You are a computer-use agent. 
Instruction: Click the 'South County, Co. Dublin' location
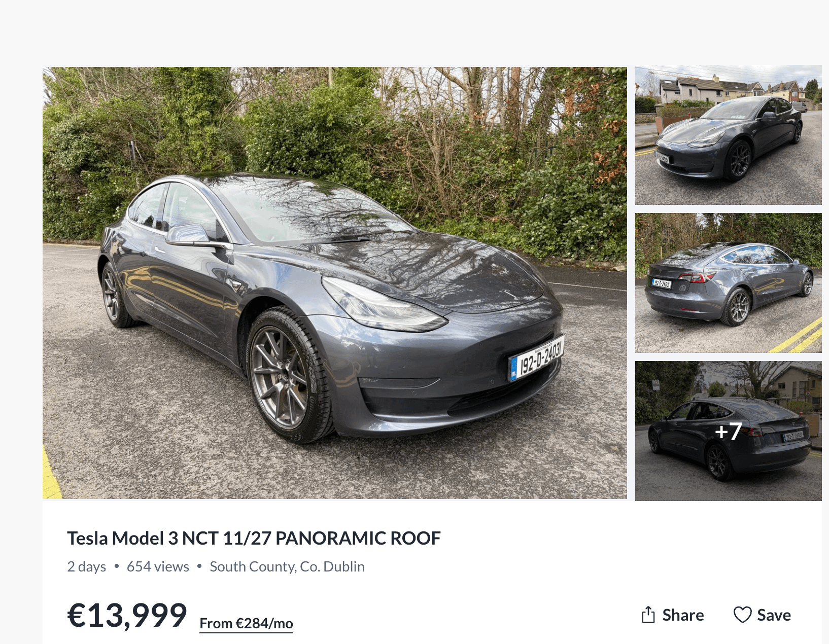pos(287,566)
